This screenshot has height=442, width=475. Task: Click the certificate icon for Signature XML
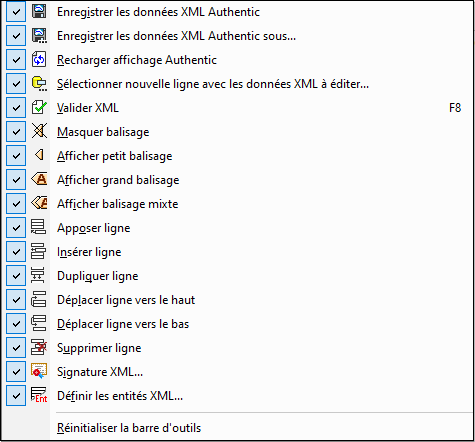39,372
